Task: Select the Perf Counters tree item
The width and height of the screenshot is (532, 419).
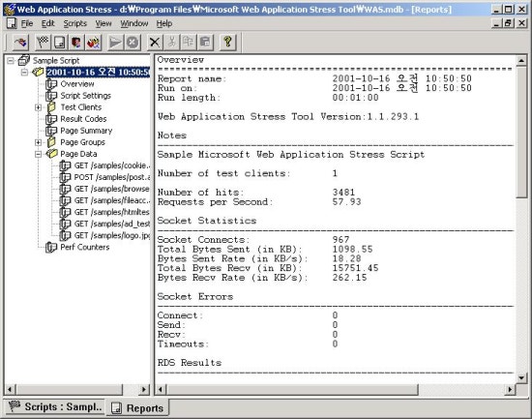Action: click(85, 247)
